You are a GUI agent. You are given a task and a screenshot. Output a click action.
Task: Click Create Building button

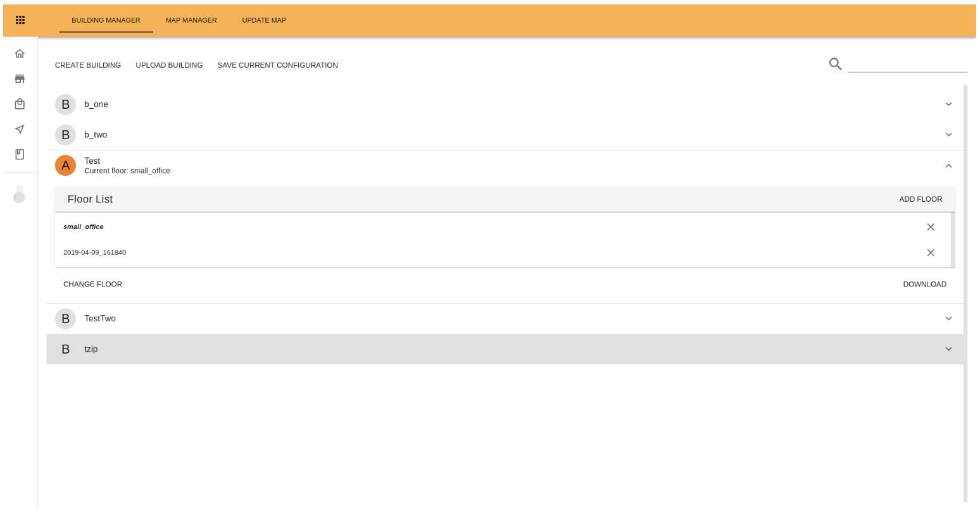(88, 65)
